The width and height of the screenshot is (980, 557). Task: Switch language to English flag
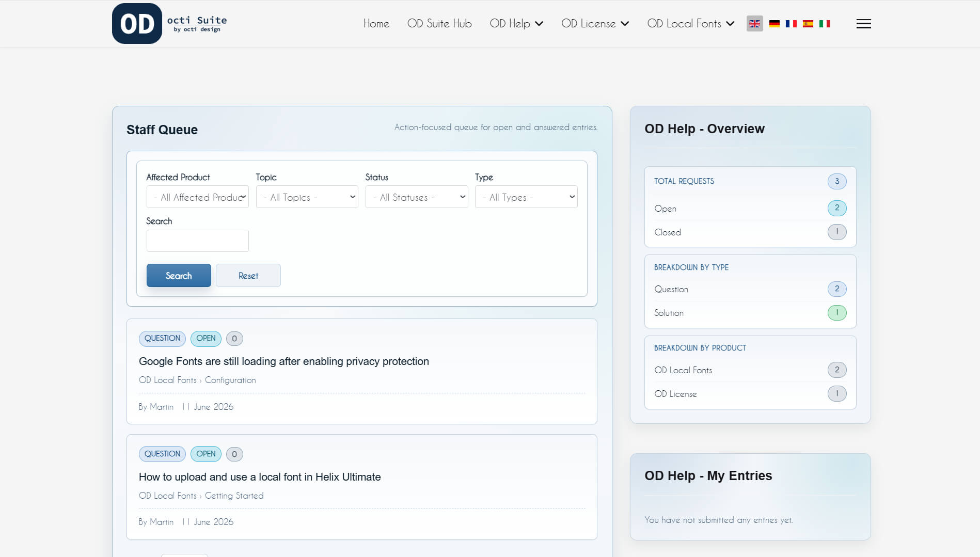[754, 24]
